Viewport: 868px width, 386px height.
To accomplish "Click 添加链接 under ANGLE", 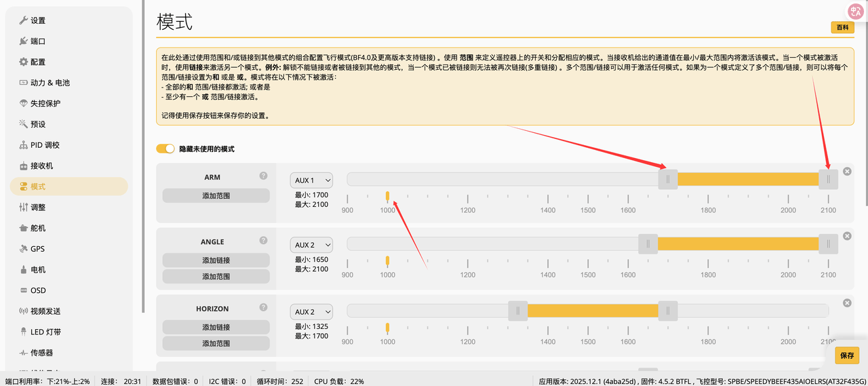I will point(216,260).
